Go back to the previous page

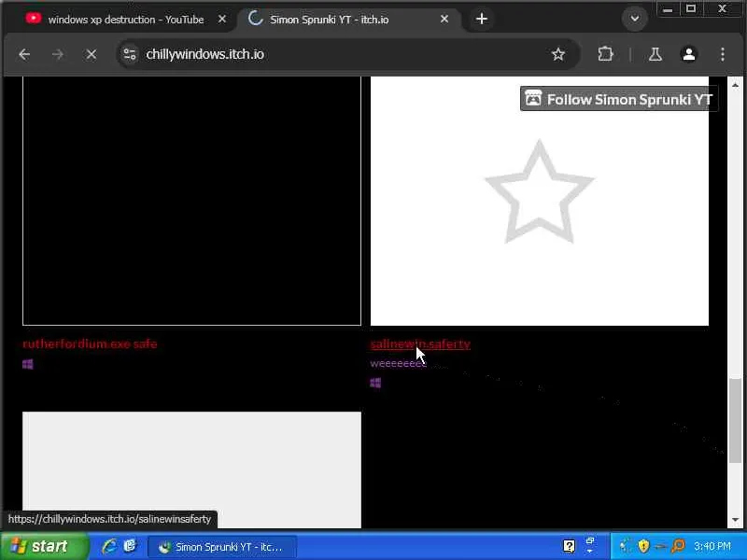click(24, 54)
